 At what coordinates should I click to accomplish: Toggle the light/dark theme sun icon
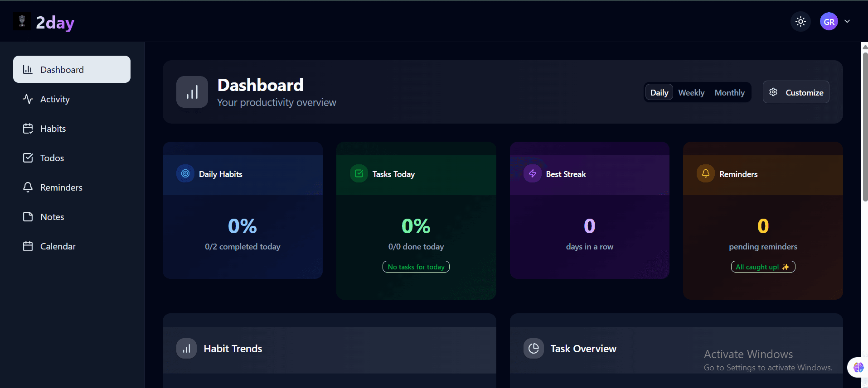click(800, 21)
